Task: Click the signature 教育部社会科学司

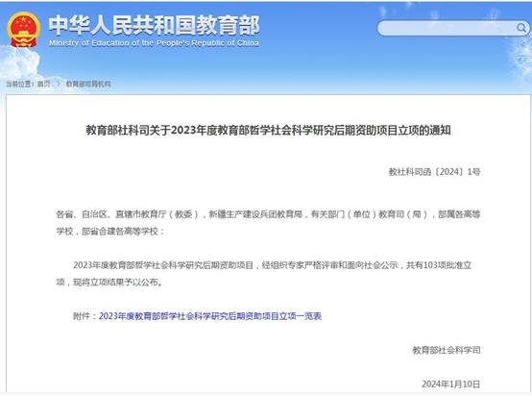Action: click(x=447, y=350)
